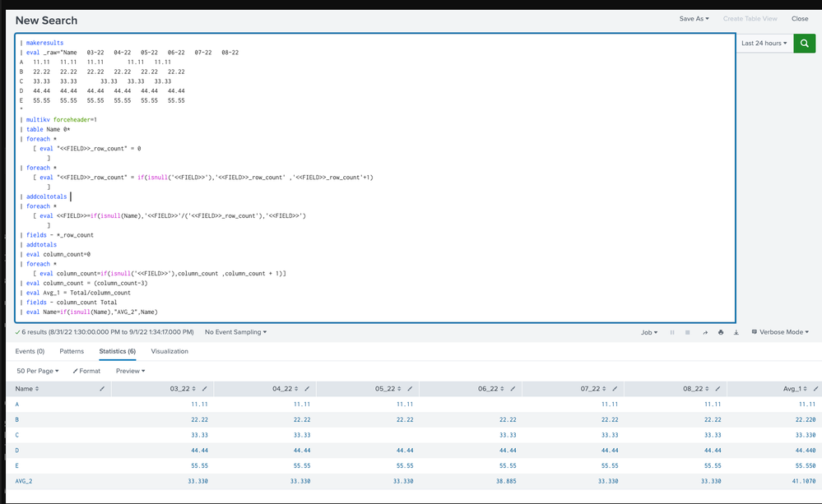Expand the Verbose Mode dropdown
This screenshot has width=822, height=504.
[779, 332]
